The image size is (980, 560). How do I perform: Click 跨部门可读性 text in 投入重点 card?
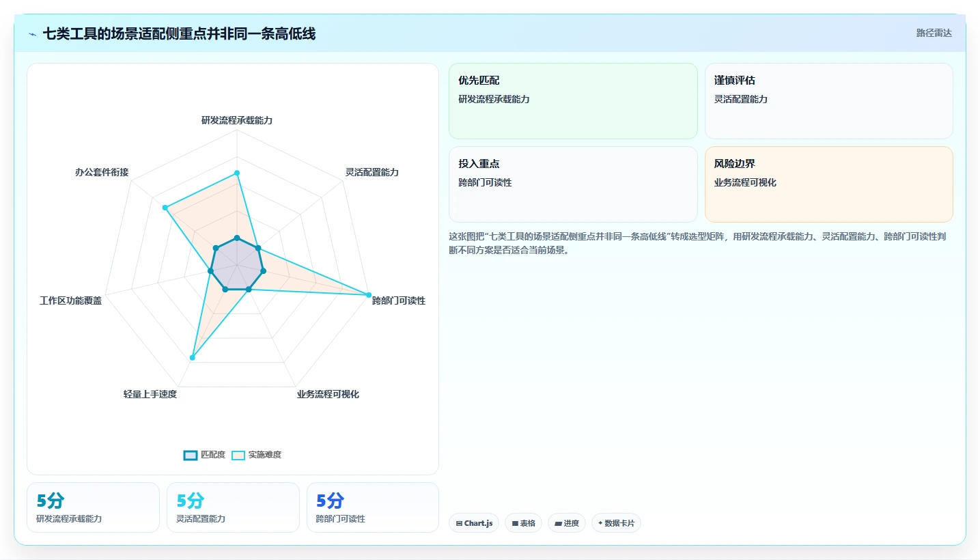pos(485,182)
